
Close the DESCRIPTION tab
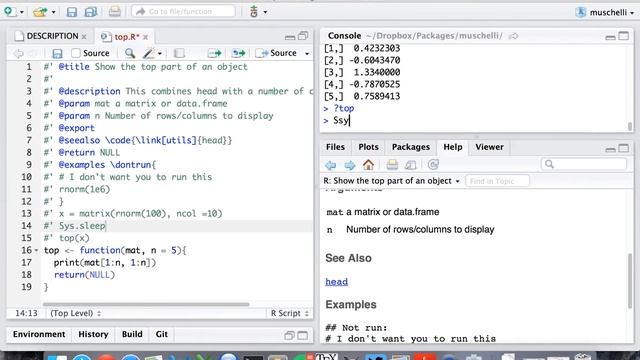click(84, 37)
